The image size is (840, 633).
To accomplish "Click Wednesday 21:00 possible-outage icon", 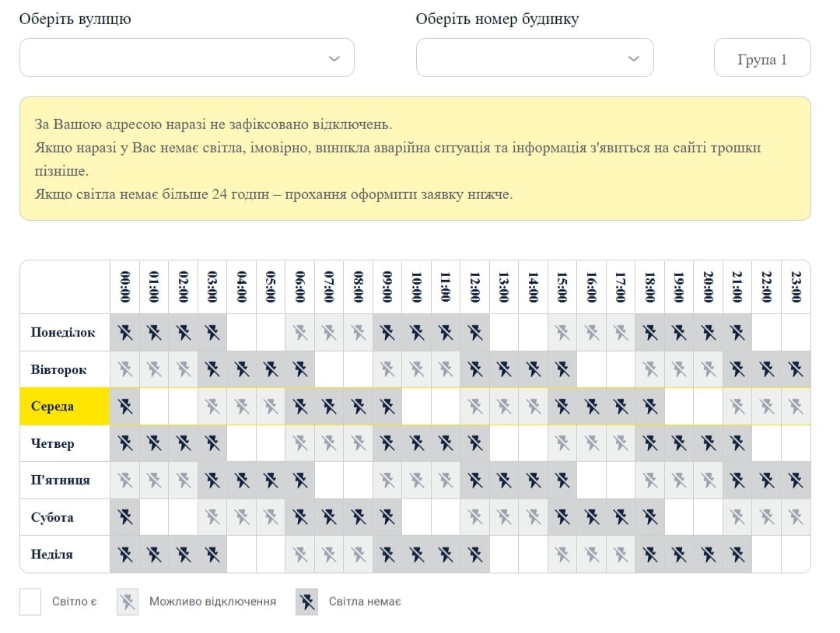I will (x=737, y=406).
